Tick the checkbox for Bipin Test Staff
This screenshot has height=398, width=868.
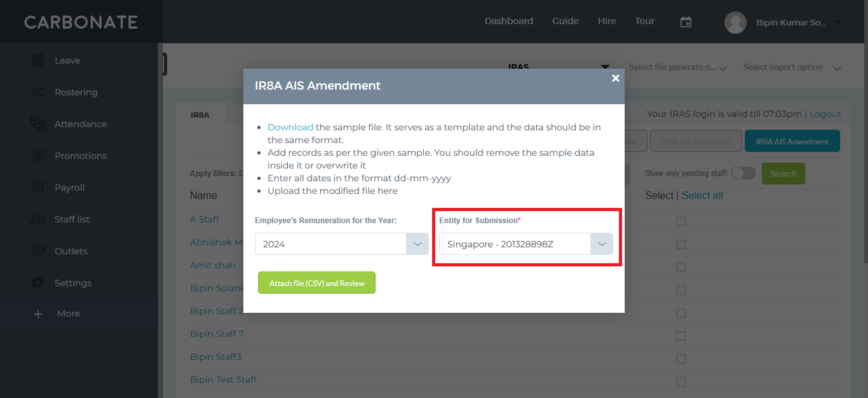pos(681,381)
